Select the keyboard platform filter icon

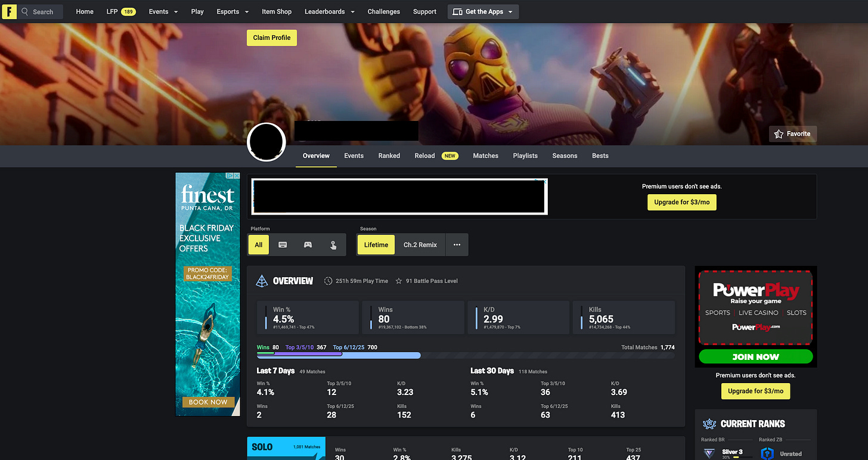[283, 245]
